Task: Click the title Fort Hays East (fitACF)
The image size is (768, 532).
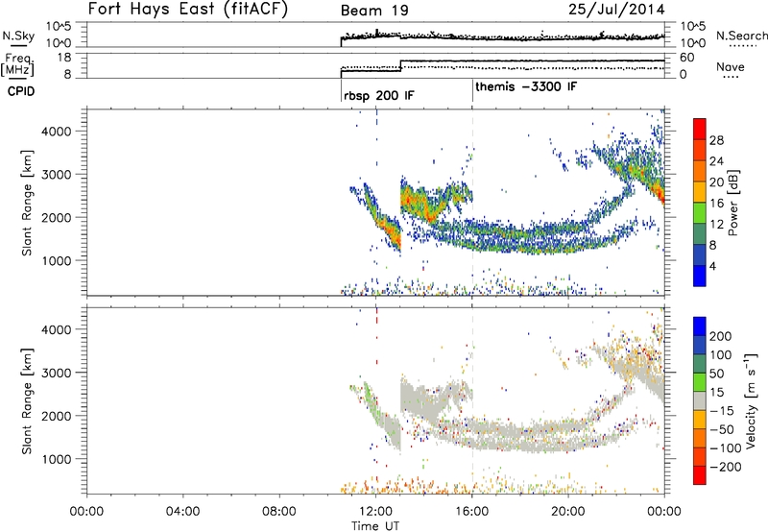Action: tap(188, 10)
